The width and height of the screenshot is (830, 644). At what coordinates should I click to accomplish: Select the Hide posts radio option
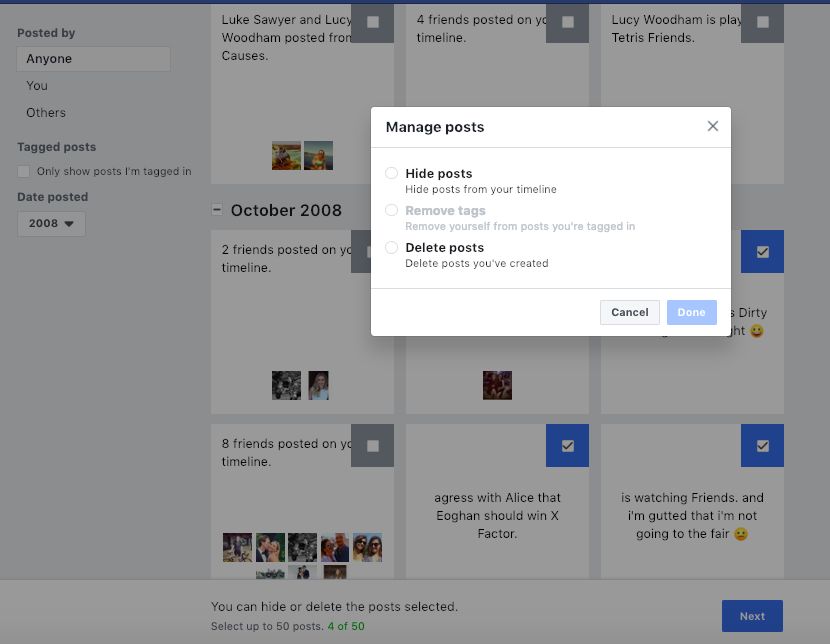pos(391,173)
